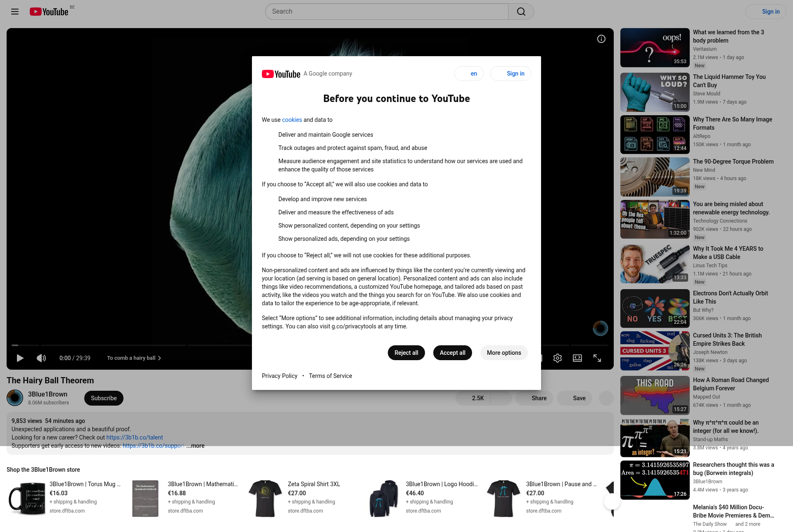Image resolution: width=793 pixels, height=532 pixels.
Task: Switch to theater mode
Action: (x=577, y=358)
